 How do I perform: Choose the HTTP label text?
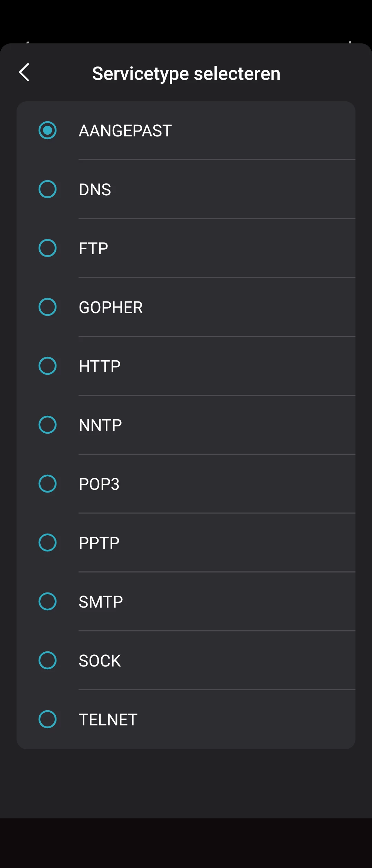point(100,366)
